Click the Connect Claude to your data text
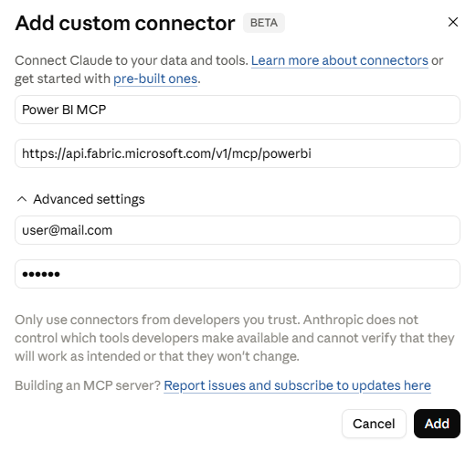Viewport: 476px width, 452px height. pyautogui.click(x=132, y=60)
